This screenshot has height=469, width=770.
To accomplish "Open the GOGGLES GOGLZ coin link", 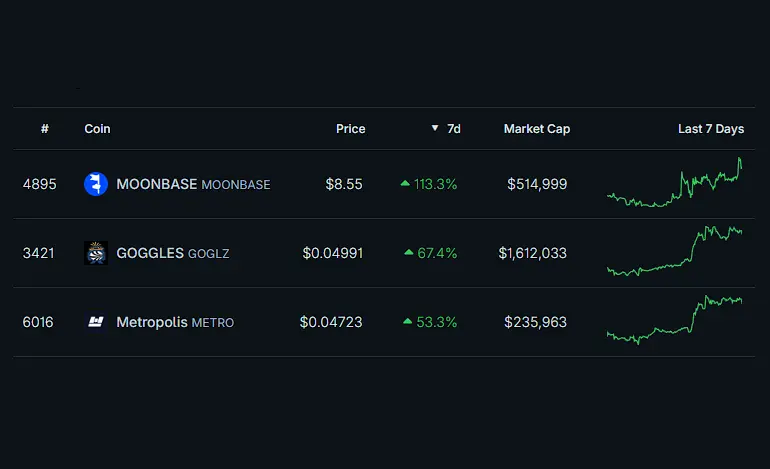I will click(x=173, y=253).
